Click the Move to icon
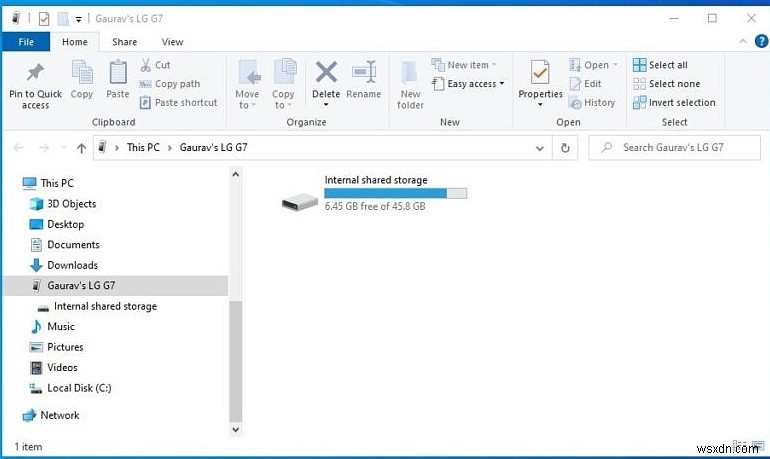This screenshot has height=459, width=770. pos(249,72)
